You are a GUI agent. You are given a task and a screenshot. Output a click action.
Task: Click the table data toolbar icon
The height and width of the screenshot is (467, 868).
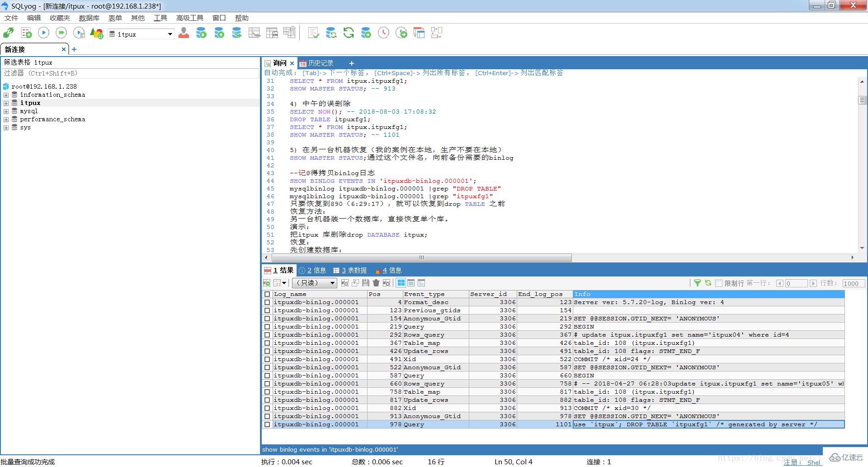pos(272,33)
